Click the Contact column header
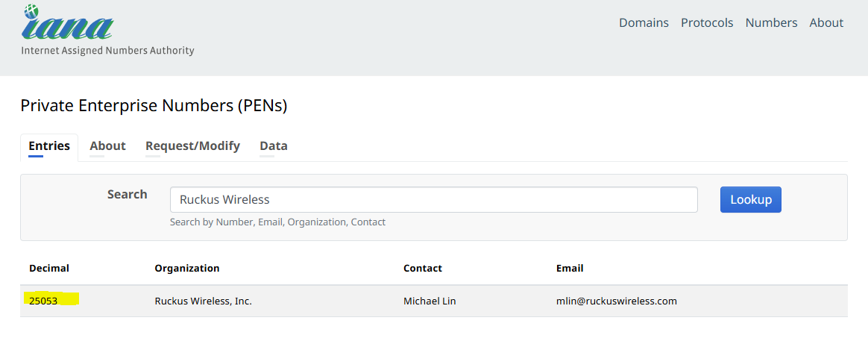Viewport: 868px width, 344px height. tap(423, 269)
